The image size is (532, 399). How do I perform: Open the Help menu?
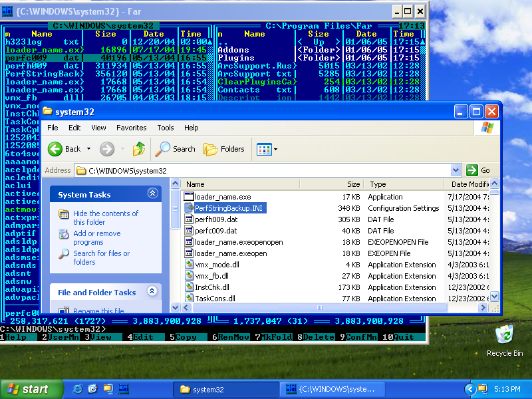click(191, 128)
